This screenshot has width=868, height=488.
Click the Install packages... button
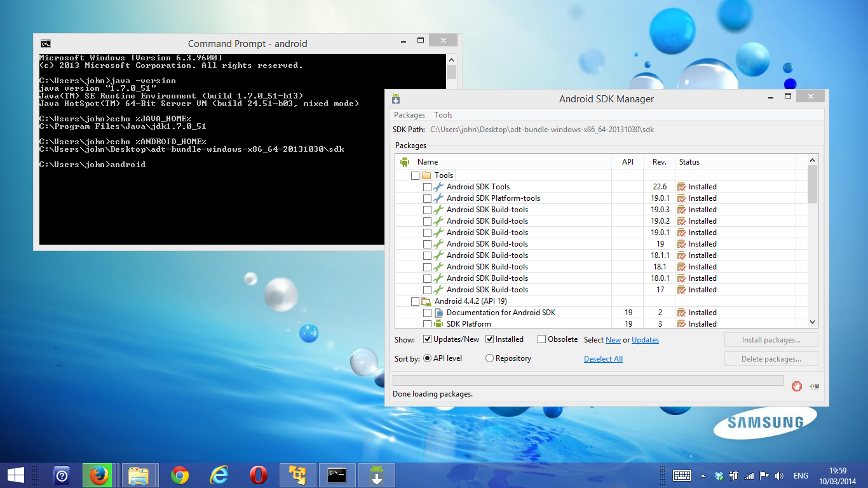pyautogui.click(x=771, y=340)
